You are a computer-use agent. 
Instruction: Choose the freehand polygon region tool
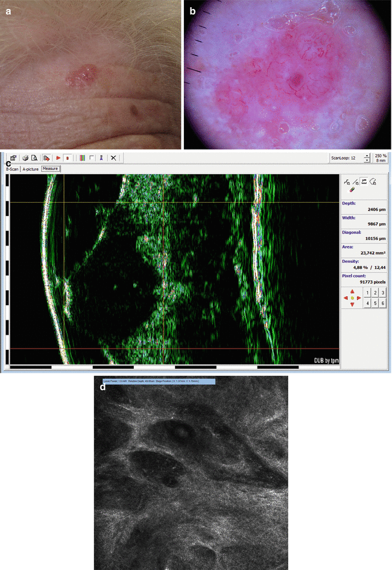point(373,180)
